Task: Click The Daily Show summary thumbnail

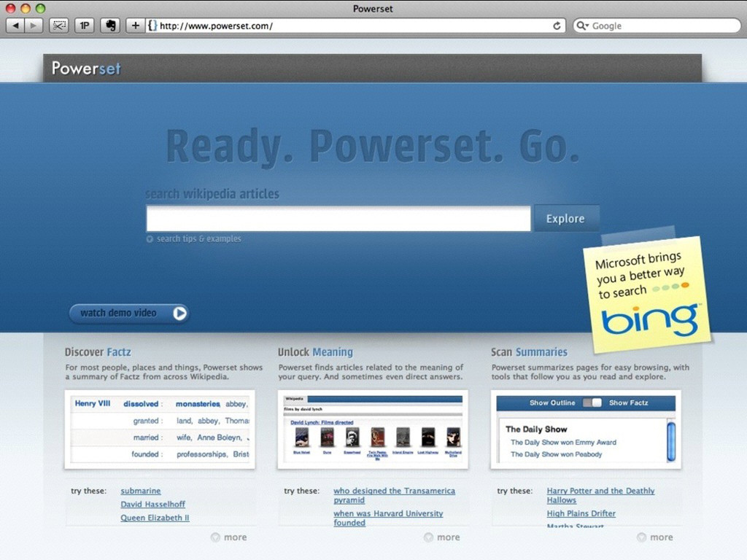Action: click(x=586, y=429)
